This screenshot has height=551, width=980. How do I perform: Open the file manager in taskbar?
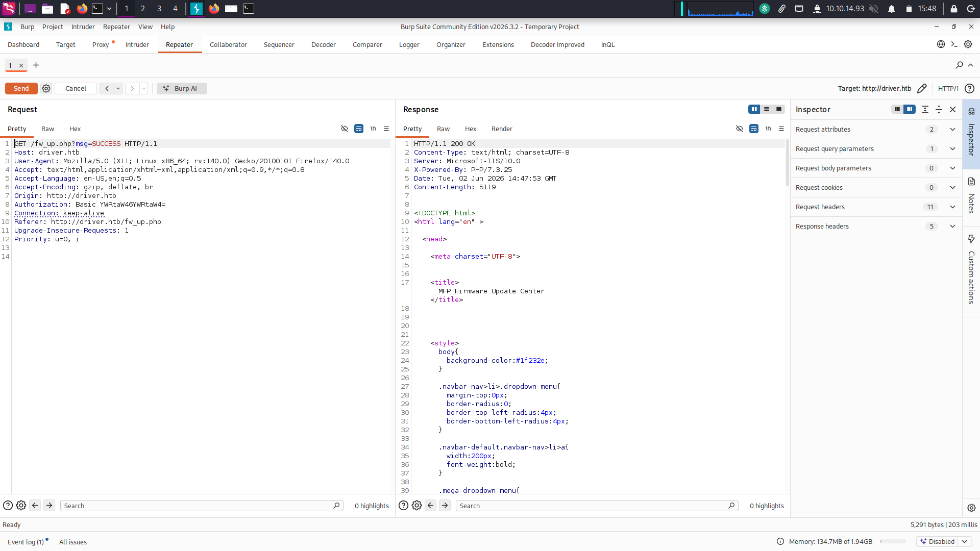pos(47,9)
